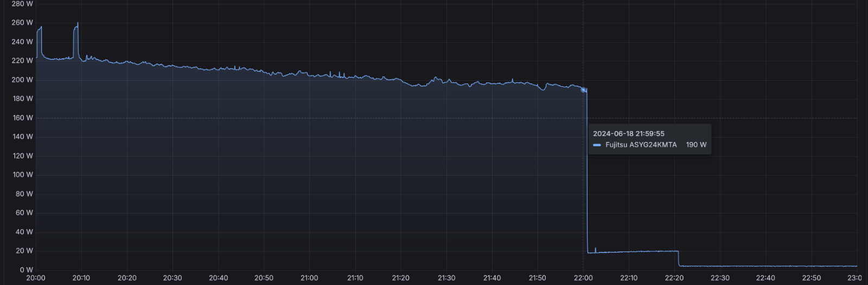Screen dimensions: 868x285
Task: Click the 140 W y-axis label
Action: click(23, 137)
